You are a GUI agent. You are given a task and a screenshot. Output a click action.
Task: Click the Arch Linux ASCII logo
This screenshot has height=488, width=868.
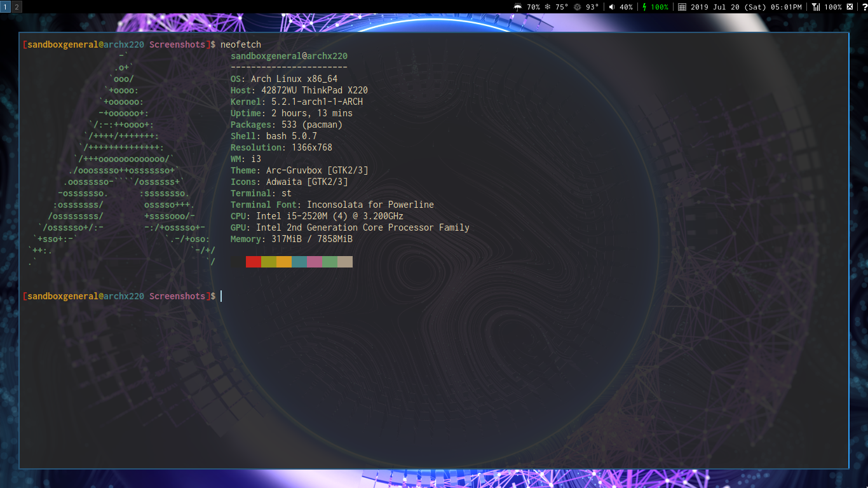click(121, 159)
